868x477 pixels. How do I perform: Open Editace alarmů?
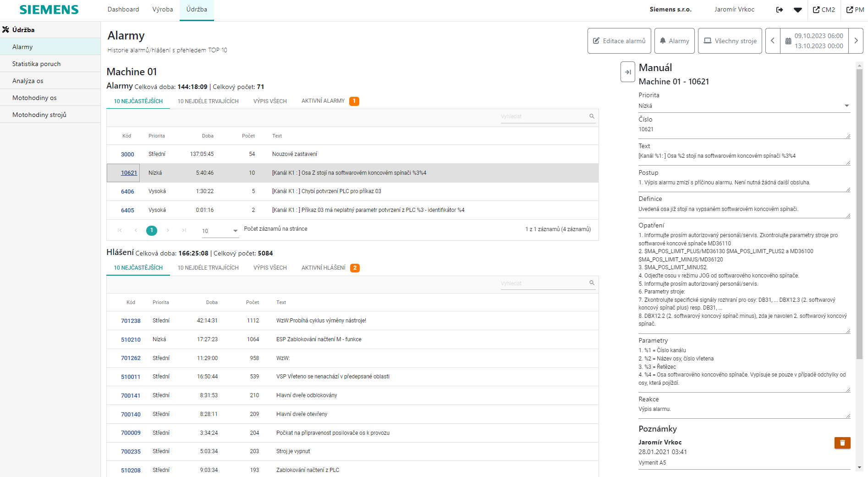[x=619, y=41]
